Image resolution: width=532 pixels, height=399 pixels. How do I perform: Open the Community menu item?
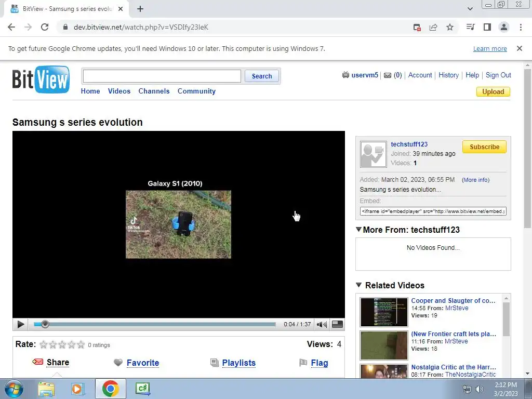pyautogui.click(x=196, y=91)
